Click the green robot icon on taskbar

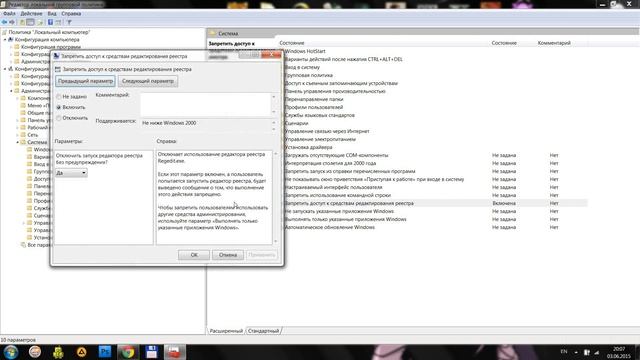[x=58, y=352]
